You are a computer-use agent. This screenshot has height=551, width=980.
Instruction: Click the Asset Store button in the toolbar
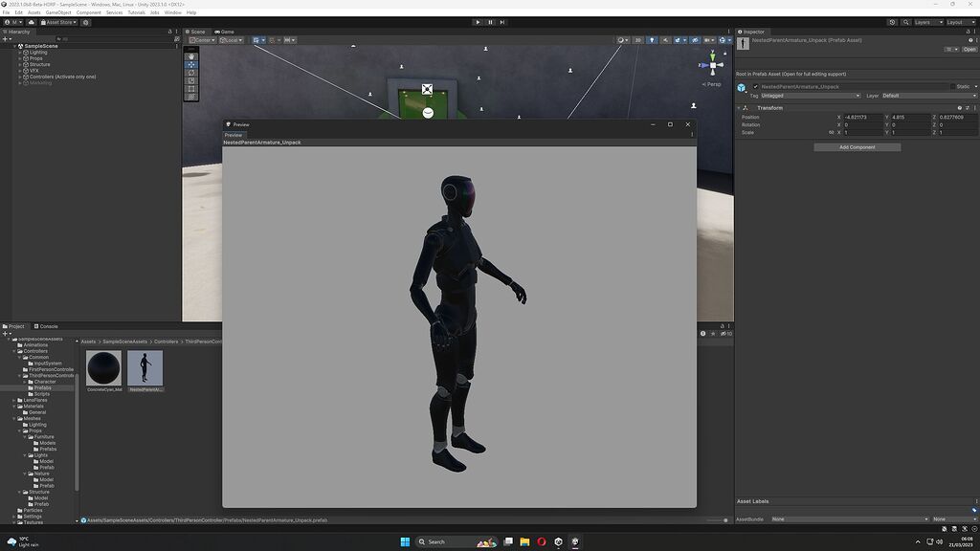click(59, 22)
